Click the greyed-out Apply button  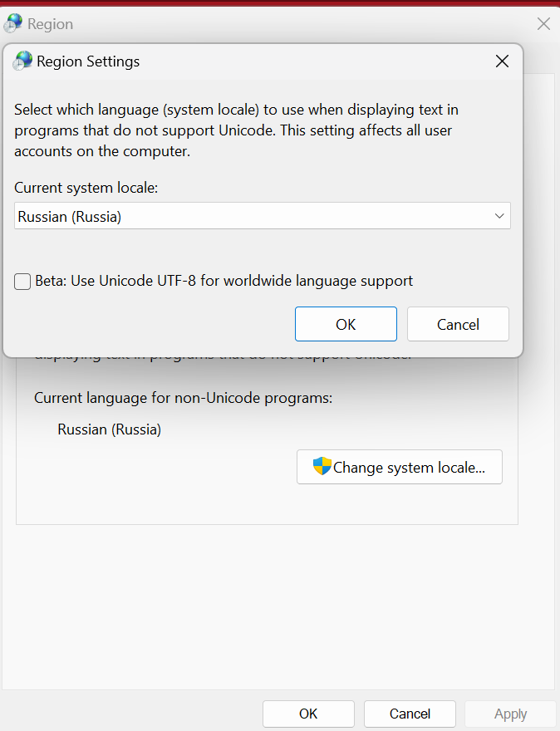point(510,714)
